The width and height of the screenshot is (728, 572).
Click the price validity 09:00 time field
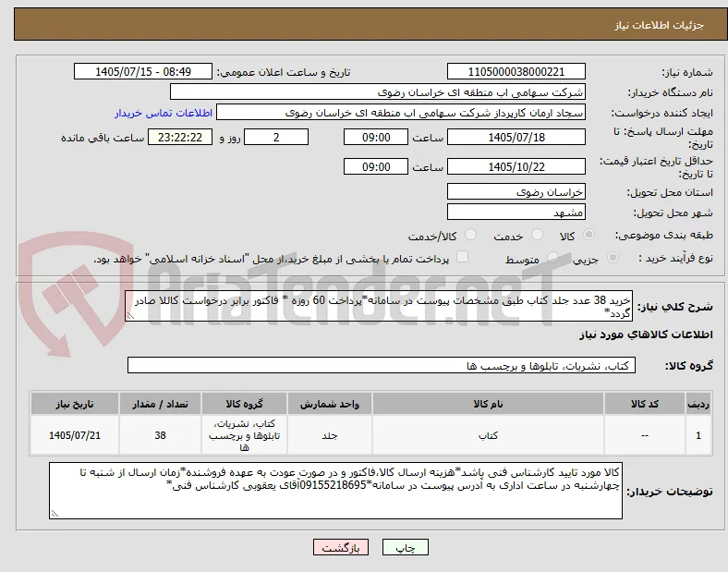click(x=376, y=166)
